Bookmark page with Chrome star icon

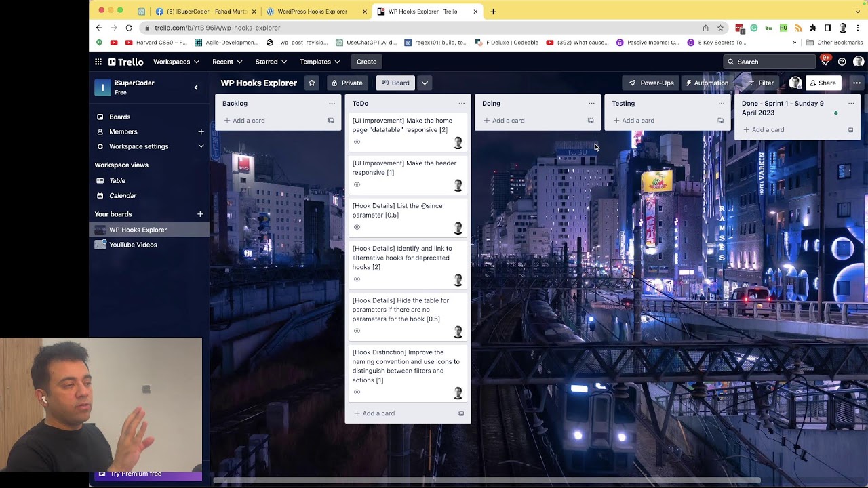[720, 28]
